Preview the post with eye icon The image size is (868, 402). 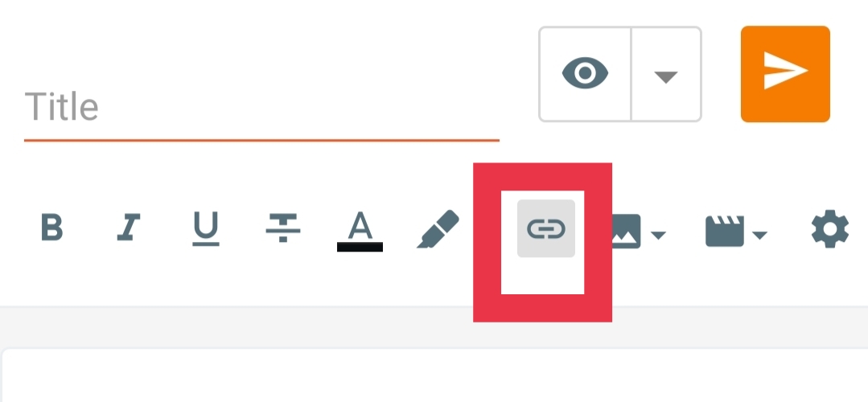pos(585,73)
